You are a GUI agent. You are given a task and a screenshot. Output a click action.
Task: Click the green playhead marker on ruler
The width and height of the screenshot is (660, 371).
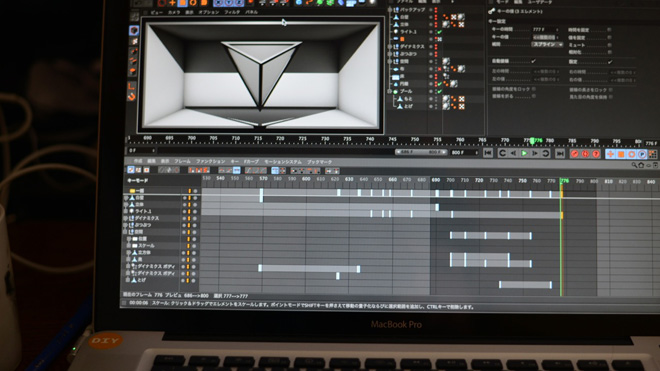tap(532, 141)
